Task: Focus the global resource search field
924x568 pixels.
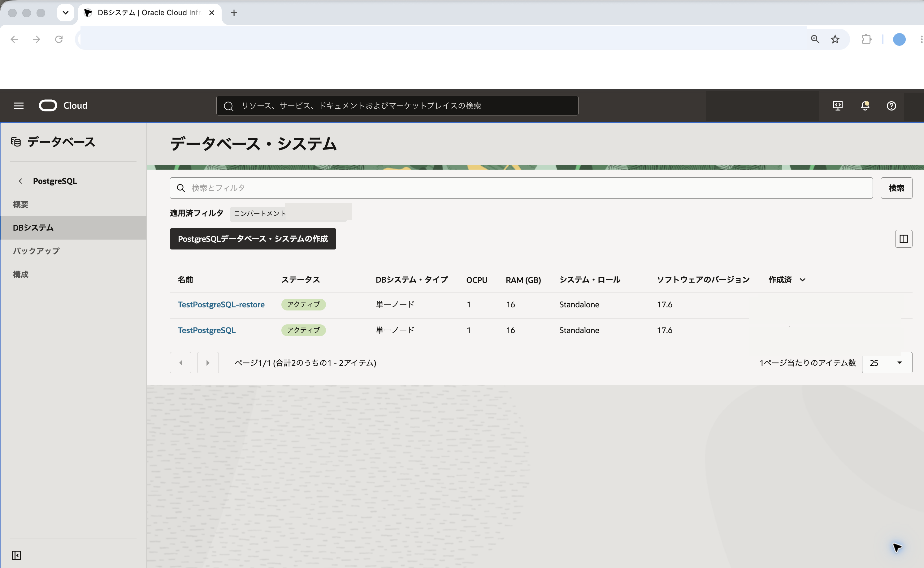Action: pyautogui.click(x=397, y=106)
